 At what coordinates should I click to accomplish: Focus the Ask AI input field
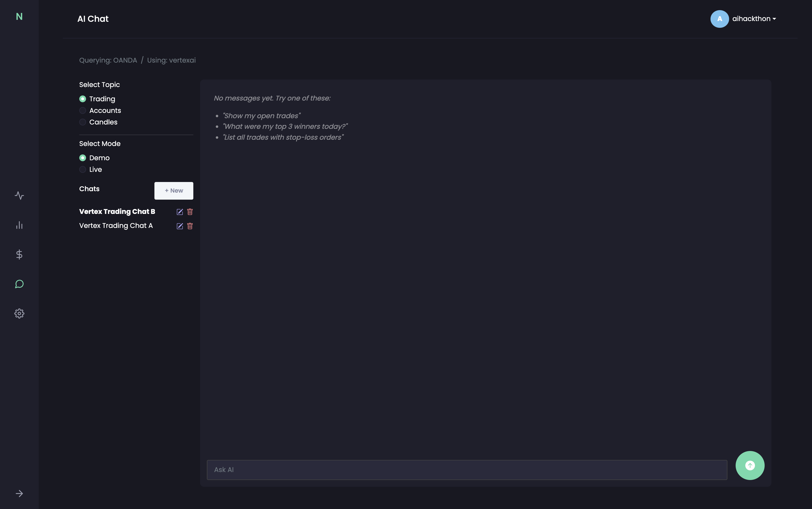[x=467, y=470]
